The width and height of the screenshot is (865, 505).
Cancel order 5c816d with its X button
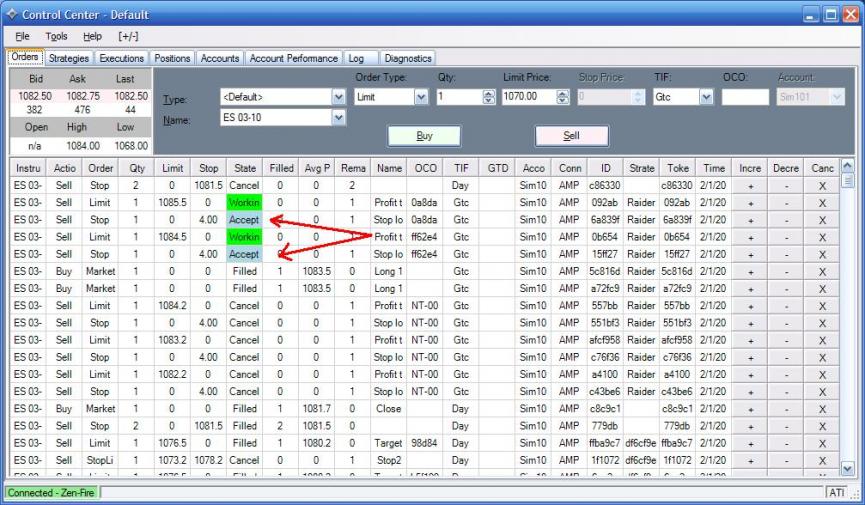coord(822,271)
